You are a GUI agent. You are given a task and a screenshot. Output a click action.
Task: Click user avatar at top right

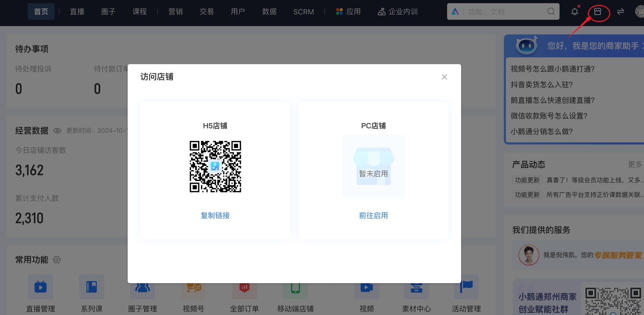(x=640, y=11)
